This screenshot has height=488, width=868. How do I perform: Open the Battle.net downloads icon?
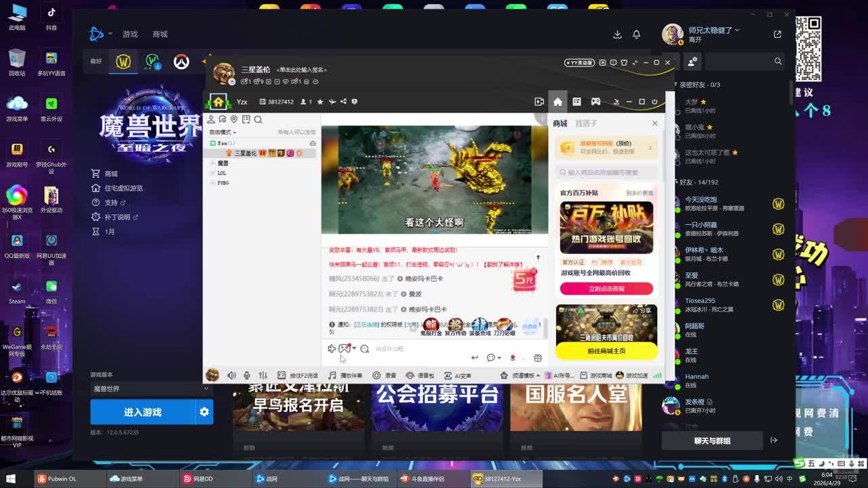(617, 34)
